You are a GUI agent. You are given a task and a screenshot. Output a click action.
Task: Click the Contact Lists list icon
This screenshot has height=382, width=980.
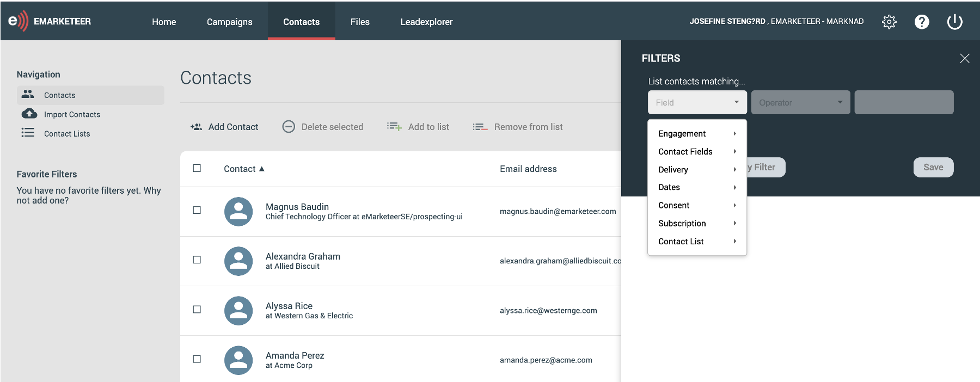pyautogui.click(x=28, y=133)
